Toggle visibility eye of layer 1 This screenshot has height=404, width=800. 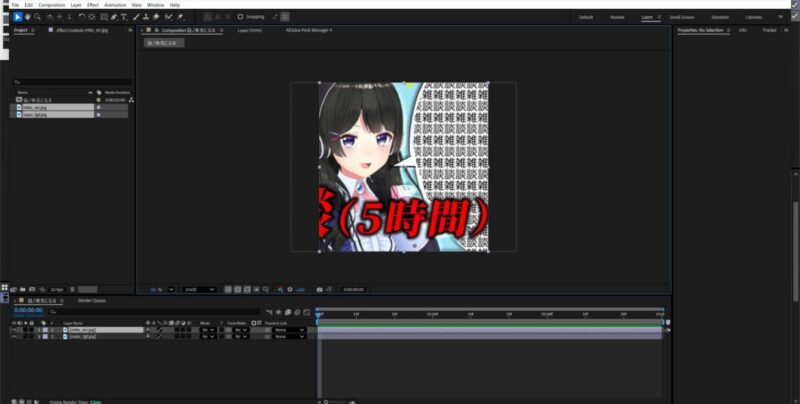14,330
